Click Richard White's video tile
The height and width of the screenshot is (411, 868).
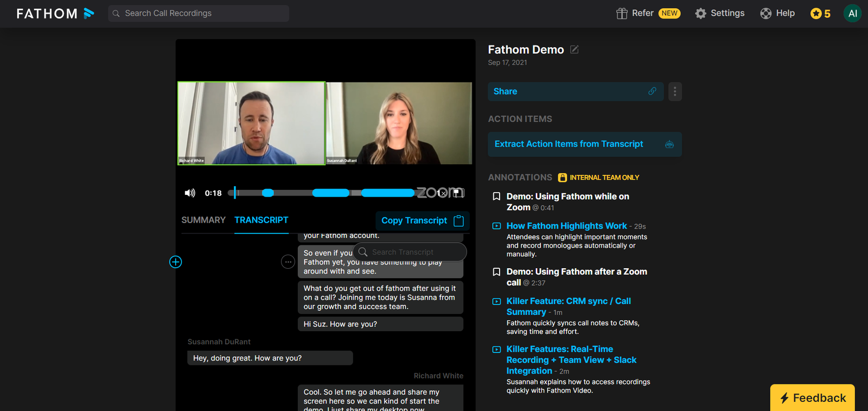tap(251, 123)
